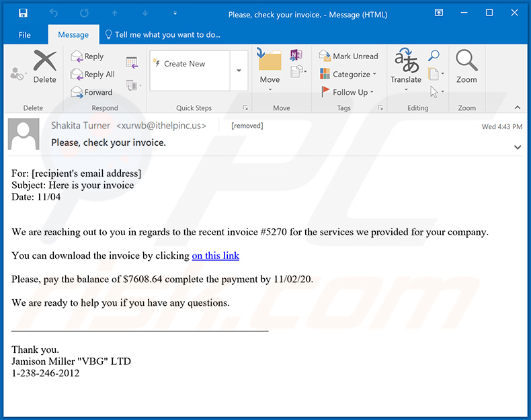Open the dropdown arrow under Move

coord(270,90)
